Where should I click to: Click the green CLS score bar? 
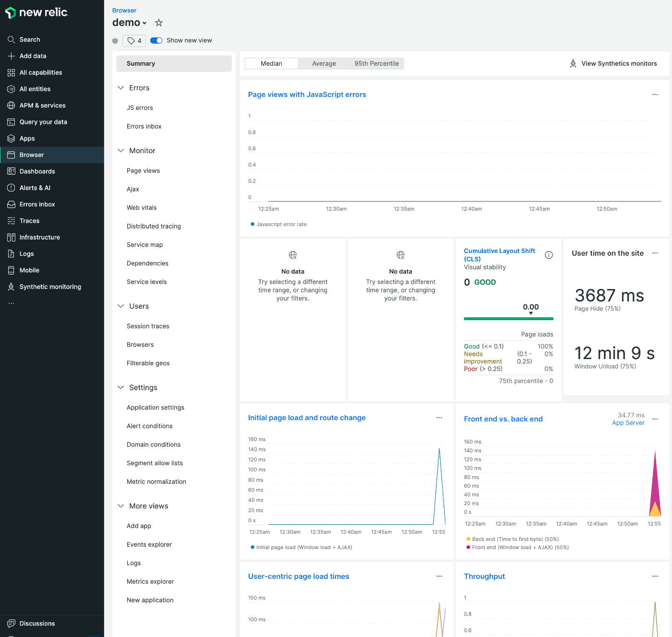pyautogui.click(x=508, y=319)
